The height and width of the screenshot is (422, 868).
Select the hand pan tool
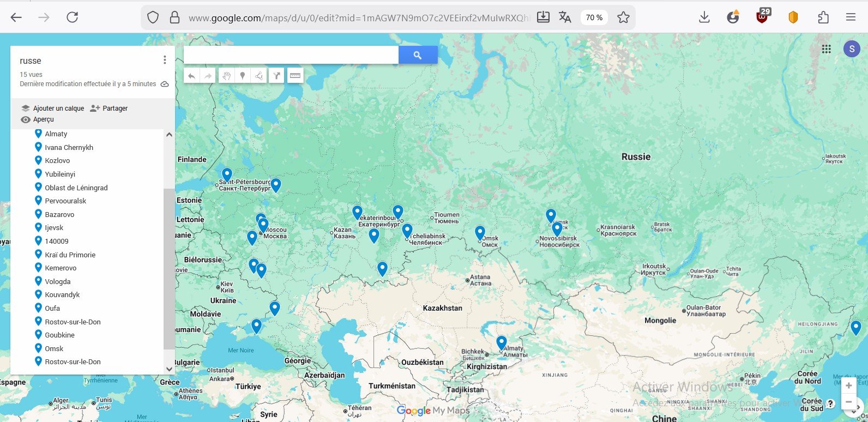tap(226, 76)
